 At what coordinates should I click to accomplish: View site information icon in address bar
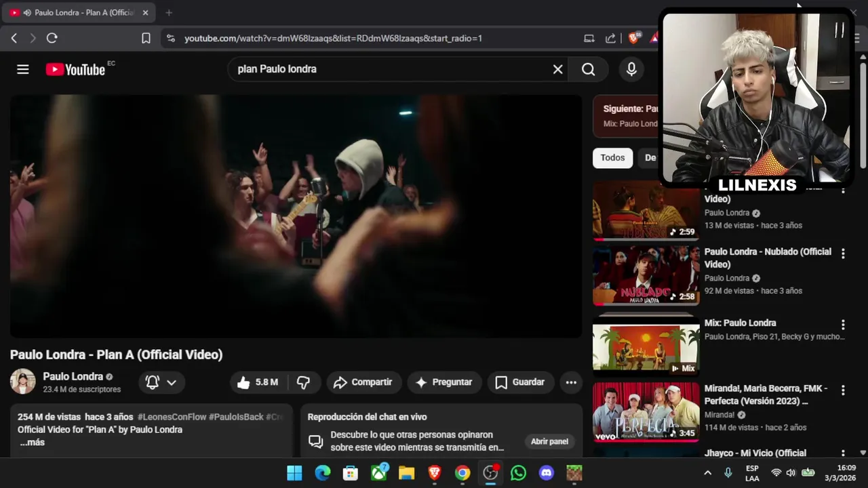pos(170,38)
